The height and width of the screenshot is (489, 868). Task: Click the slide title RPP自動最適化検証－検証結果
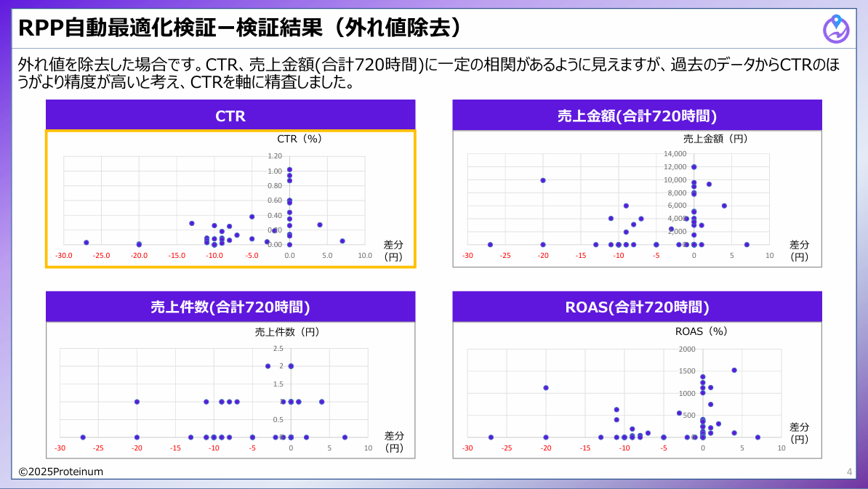[x=218, y=27]
